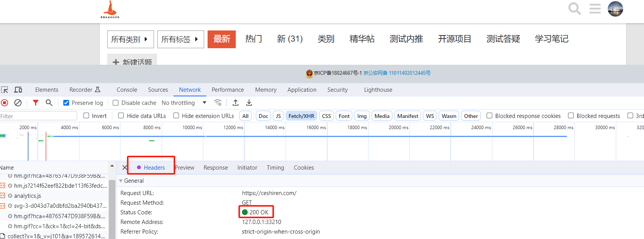Toggle the inspect element picker icon
The image size is (644, 239).
click(5, 90)
